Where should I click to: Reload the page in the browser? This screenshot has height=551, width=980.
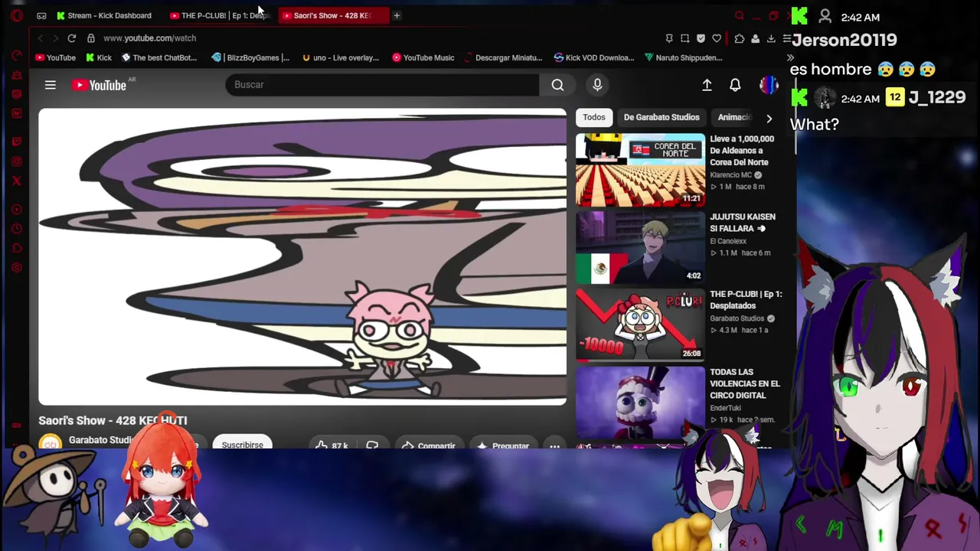pyautogui.click(x=71, y=37)
